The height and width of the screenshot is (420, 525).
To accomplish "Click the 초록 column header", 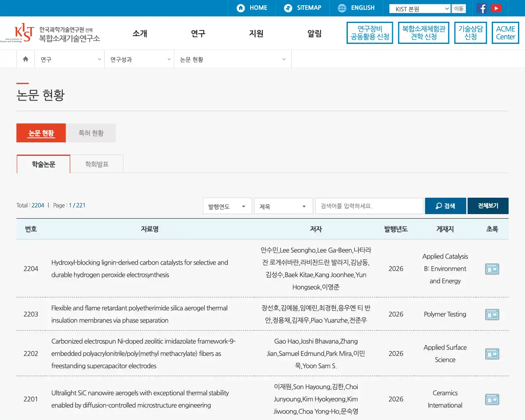I will pyautogui.click(x=492, y=229).
